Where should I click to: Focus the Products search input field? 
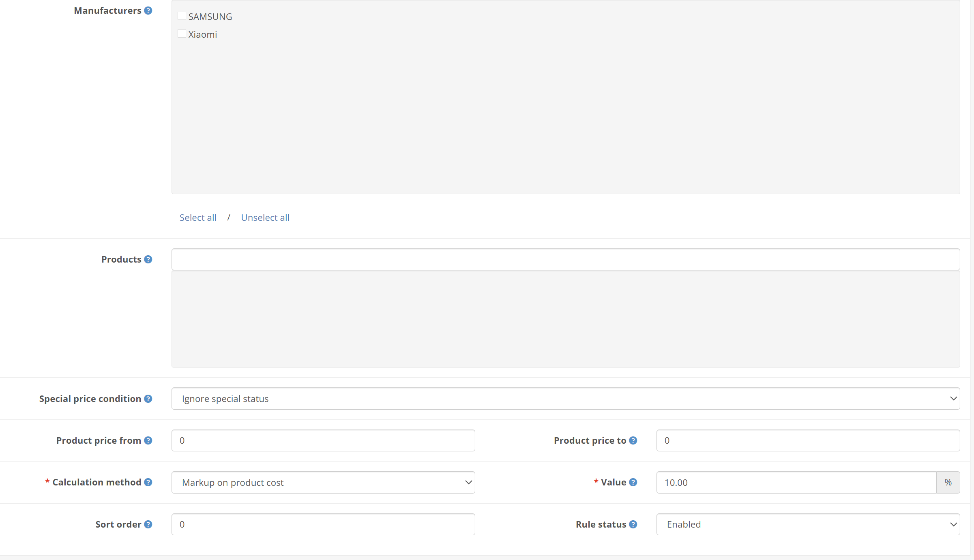pyautogui.click(x=566, y=259)
